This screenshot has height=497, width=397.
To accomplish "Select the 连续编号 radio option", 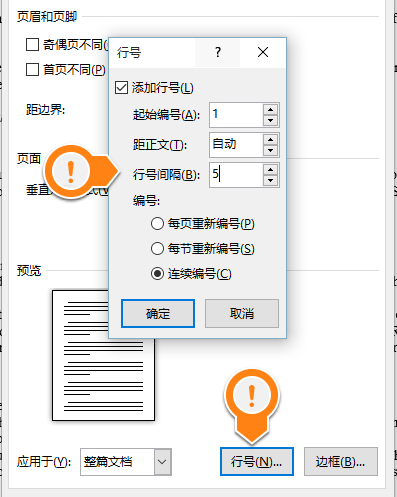I will pyautogui.click(x=157, y=274).
